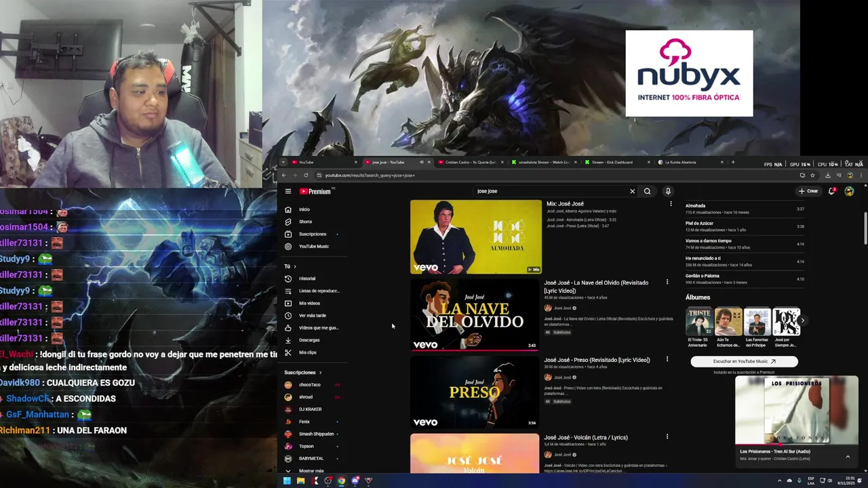Click the search magnifier button
Screen dimensions: 868x488
point(647,191)
